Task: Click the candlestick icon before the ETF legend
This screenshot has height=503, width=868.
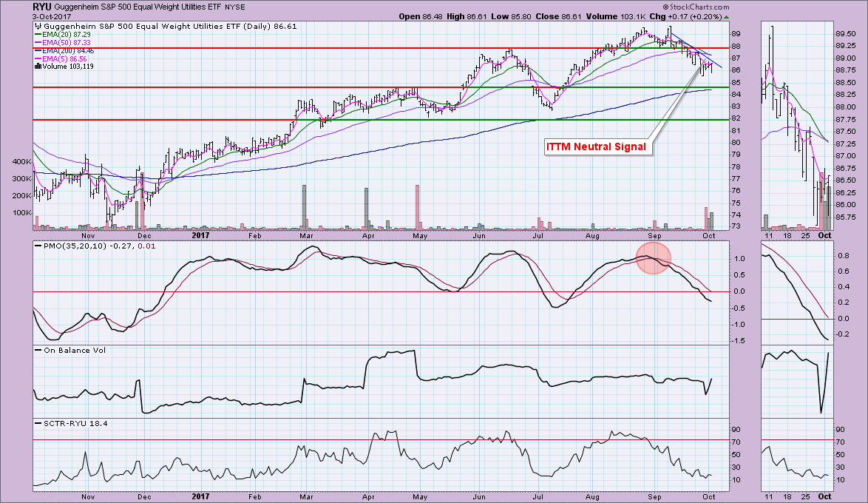Action: (38, 25)
